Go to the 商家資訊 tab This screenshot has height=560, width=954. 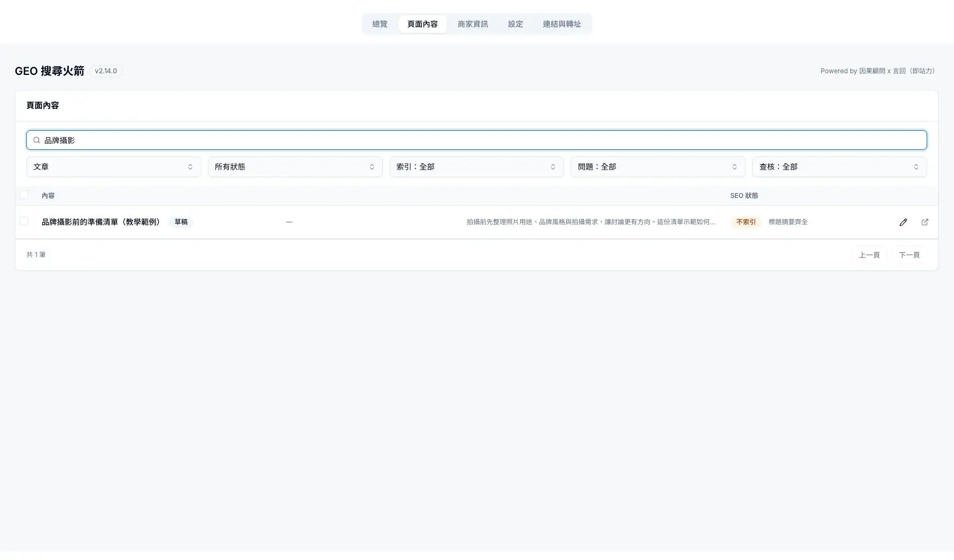tap(473, 24)
